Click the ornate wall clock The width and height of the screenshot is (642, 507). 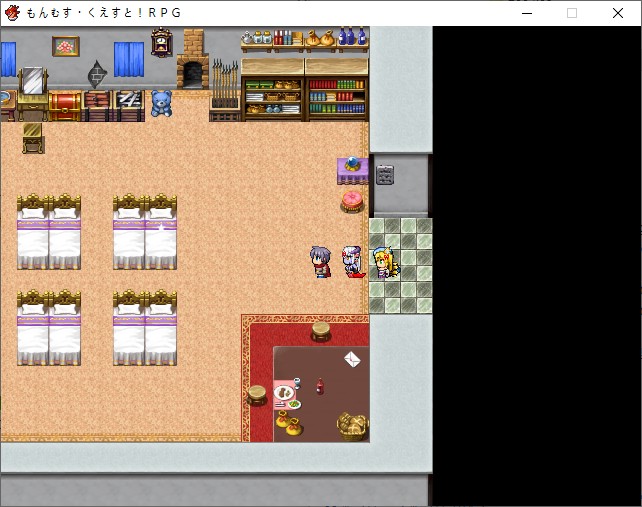coord(162,42)
